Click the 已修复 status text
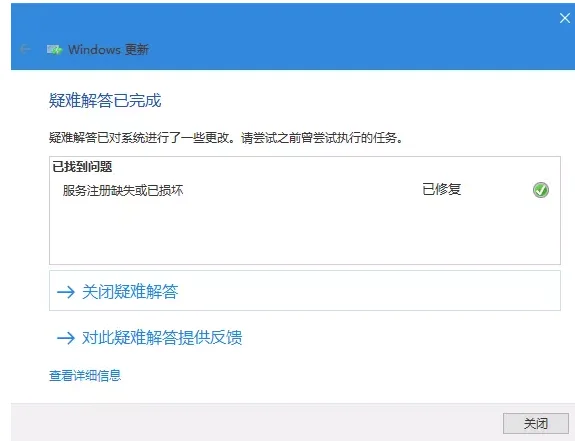This screenshot has width=575, height=441. [442, 190]
